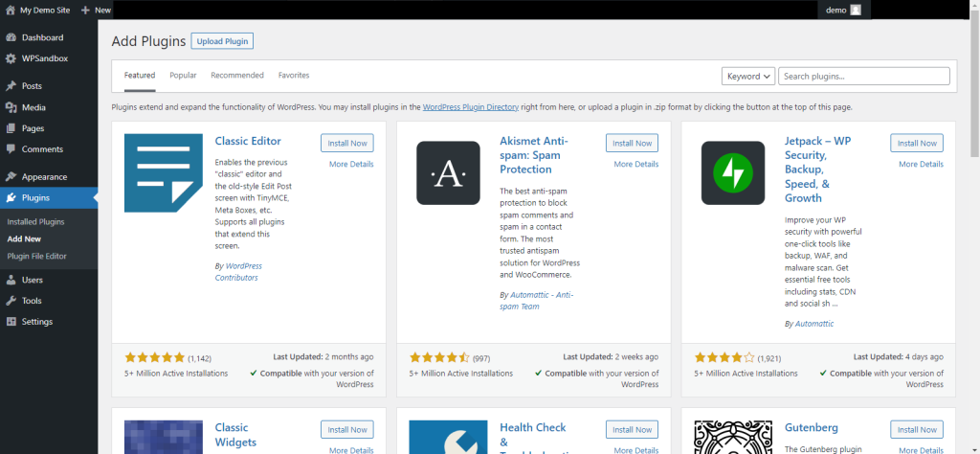980x454 pixels.
Task: Open Automattic - Anti-spam Team author link
Action: (536, 301)
